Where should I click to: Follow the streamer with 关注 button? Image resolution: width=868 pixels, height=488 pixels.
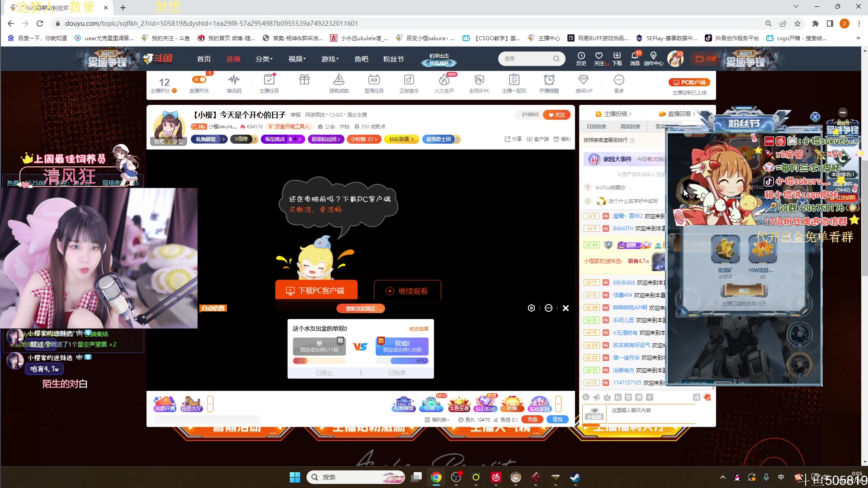point(557,115)
